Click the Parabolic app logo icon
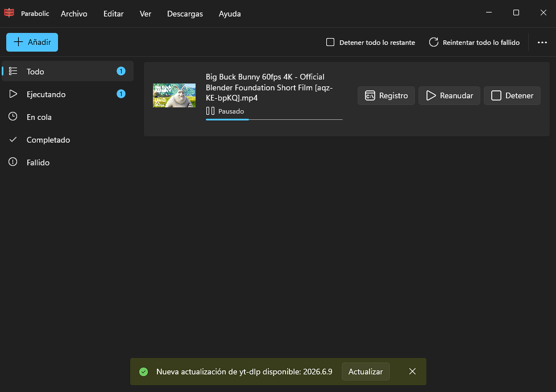 pos(9,12)
